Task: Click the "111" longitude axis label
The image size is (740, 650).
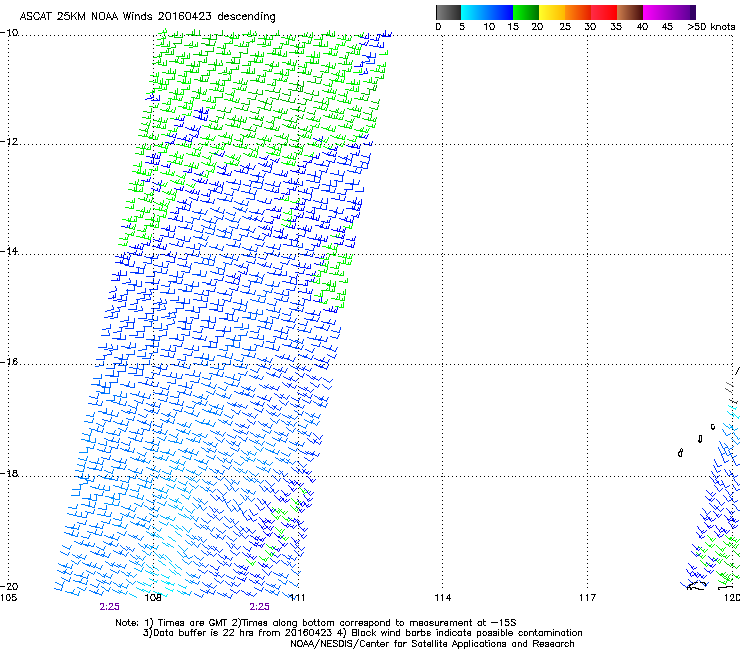Action: (297, 598)
